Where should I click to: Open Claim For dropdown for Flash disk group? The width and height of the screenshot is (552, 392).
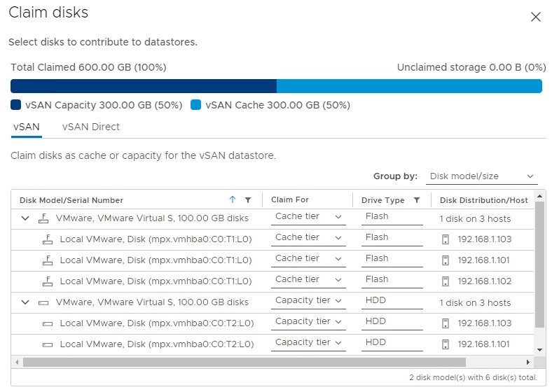(x=309, y=217)
